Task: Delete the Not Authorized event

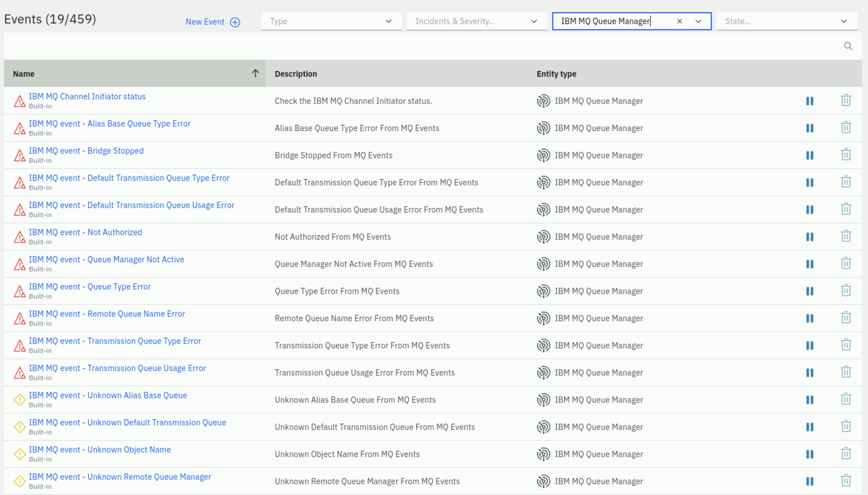Action: coord(846,236)
